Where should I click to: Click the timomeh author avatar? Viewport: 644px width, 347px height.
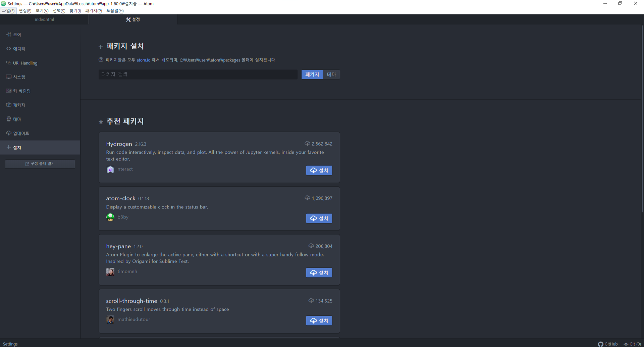coord(110,272)
